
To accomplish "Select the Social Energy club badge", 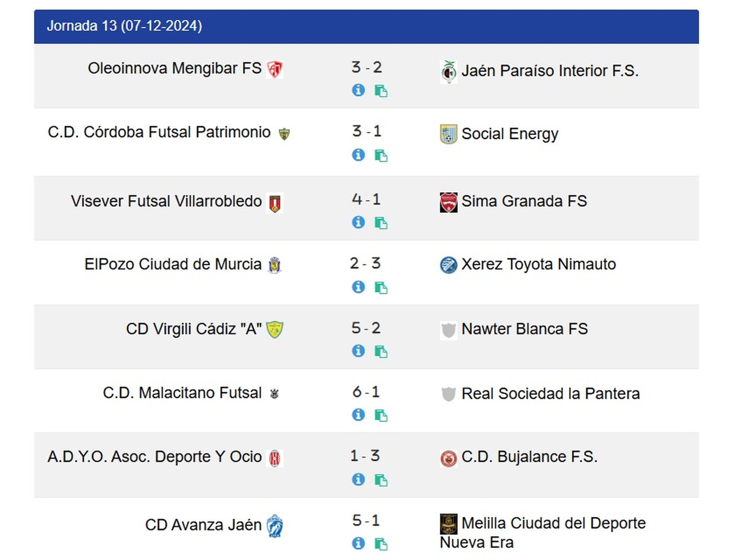I will 447,134.
